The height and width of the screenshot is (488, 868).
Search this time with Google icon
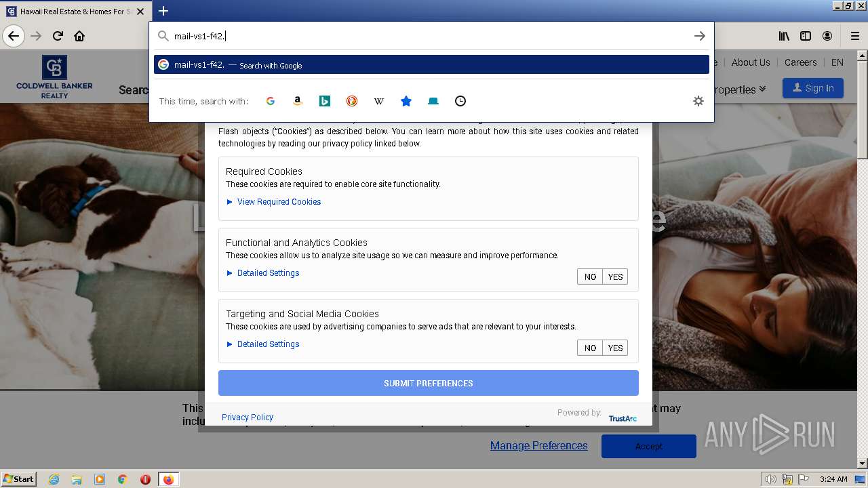pyautogui.click(x=271, y=101)
